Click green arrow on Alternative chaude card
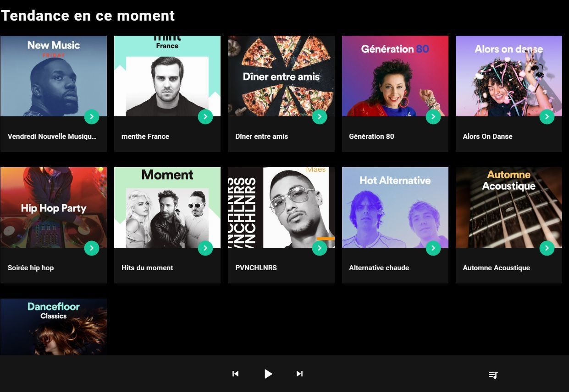The height and width of the screenshot is (392, 569). 433,248
